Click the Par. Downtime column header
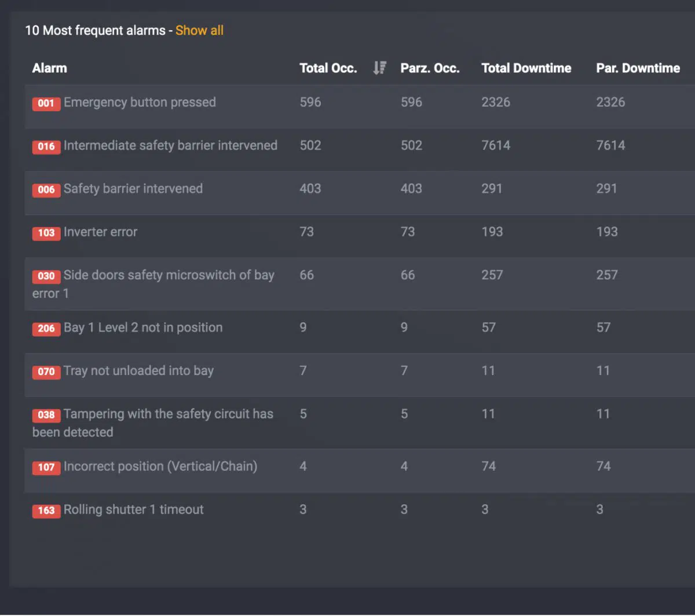 (x=638, y=68)
